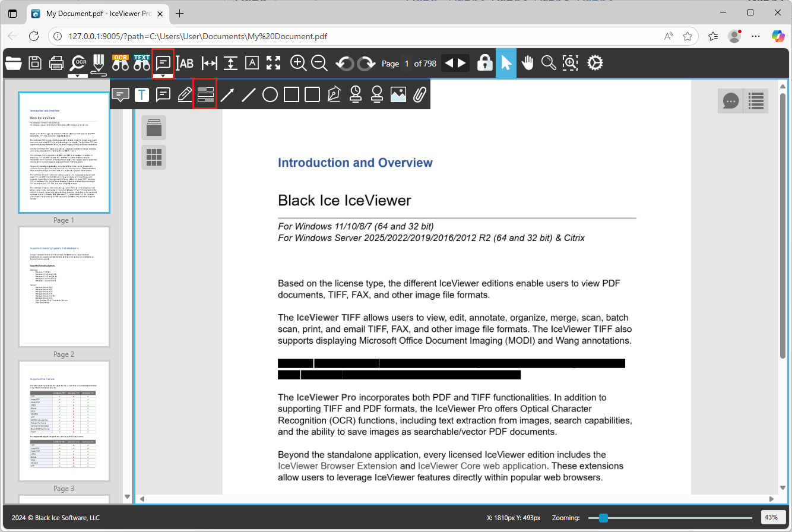Screen dimensions: 792x532
Task: Click the blue TEXT binoculars search icon
Action: [x=142, y=63]
